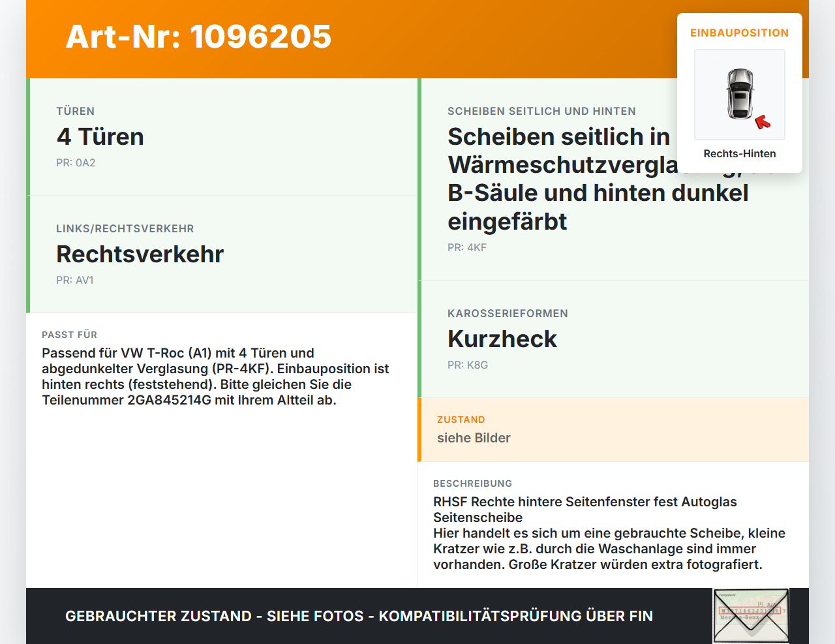
Task: Click the PASST FÜR label
Action: pyautogui.click(x=69, y=335)
